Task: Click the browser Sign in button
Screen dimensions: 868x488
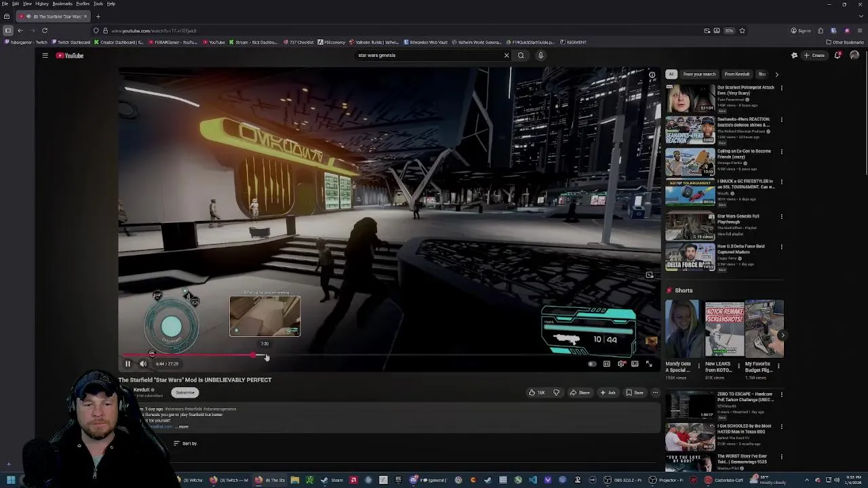Action: coord(801,30)
